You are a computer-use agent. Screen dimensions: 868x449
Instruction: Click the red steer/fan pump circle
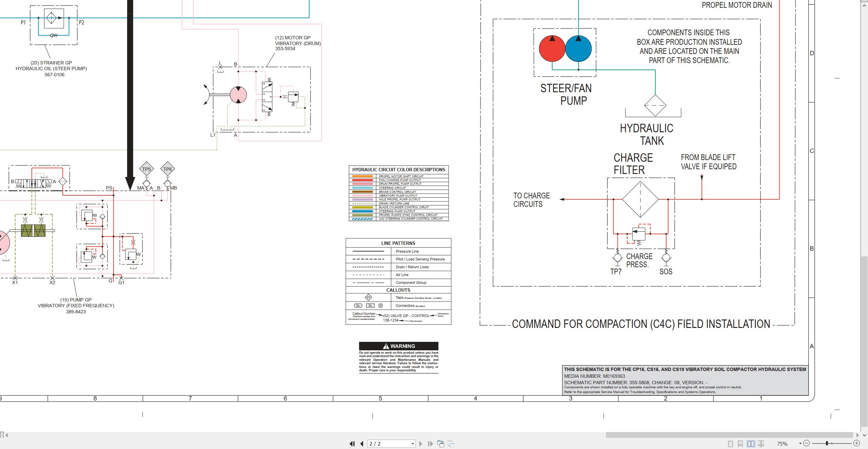[552, 49]
